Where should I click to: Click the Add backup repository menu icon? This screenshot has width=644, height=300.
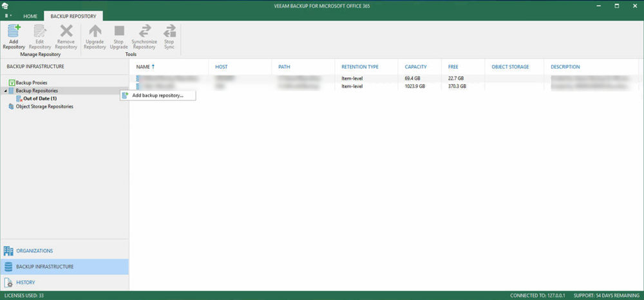coord(126,95)
